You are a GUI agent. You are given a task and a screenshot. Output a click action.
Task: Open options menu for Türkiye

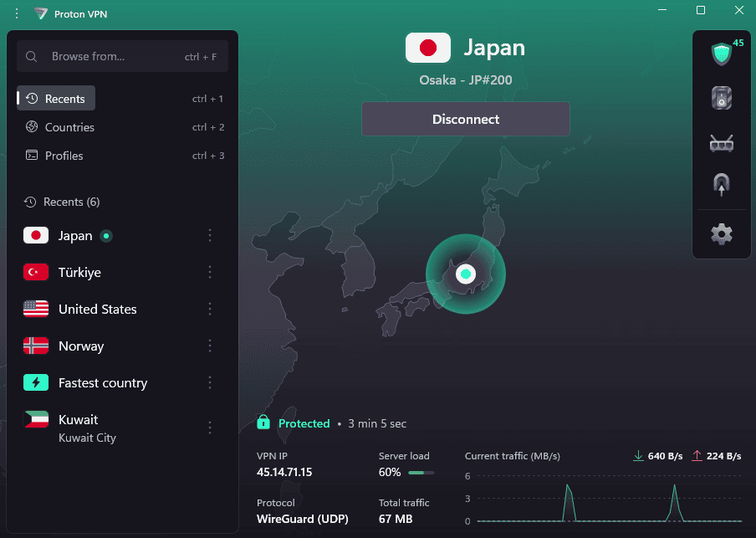point(210,273)
